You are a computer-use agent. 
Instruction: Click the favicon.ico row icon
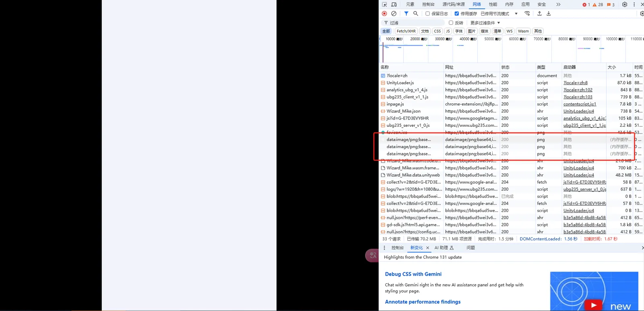point(383,132)
